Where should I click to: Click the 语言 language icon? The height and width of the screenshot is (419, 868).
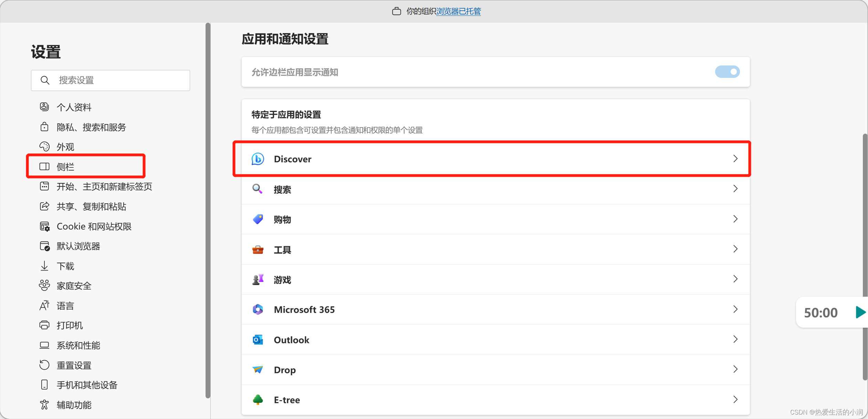point(44,306)
